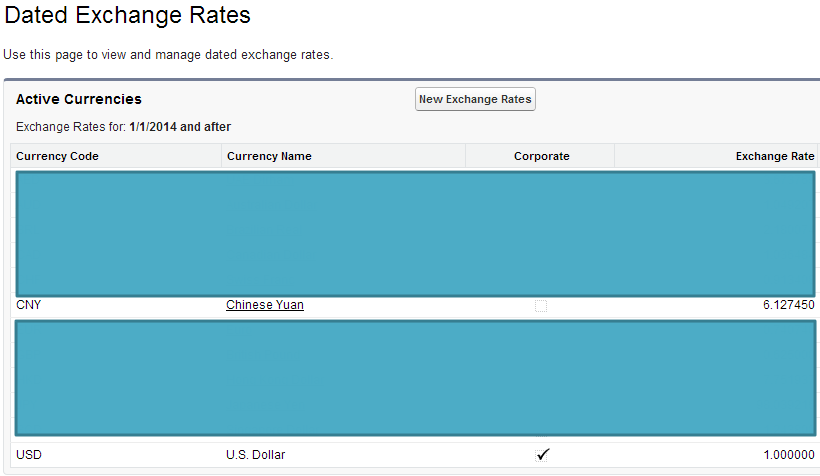Click the Currency Name column header

click(269, 156)
